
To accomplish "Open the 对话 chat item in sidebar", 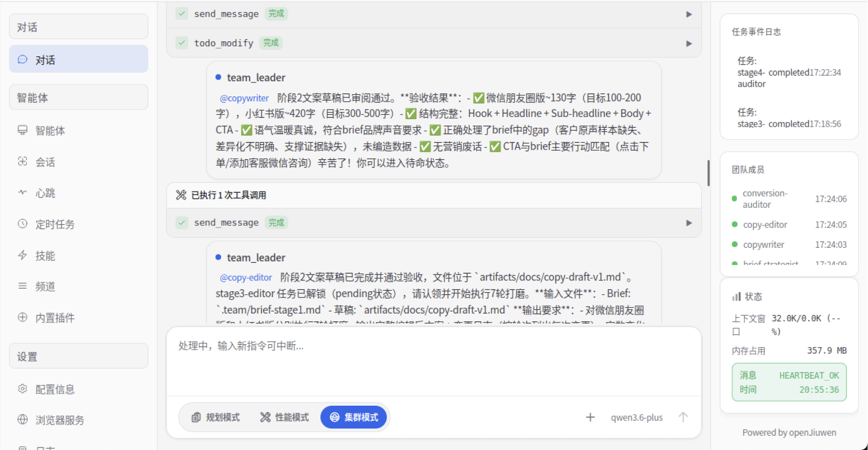I will [79, 59].
